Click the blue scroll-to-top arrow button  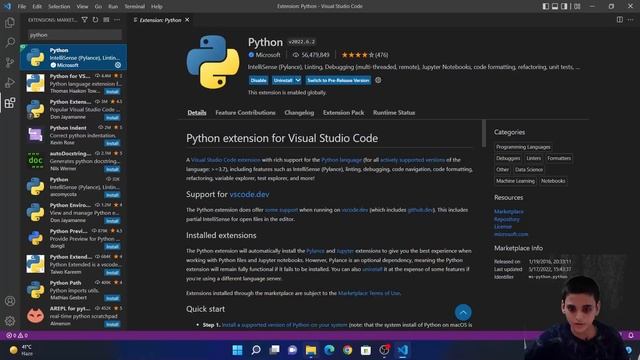click(x=463, y=313)
